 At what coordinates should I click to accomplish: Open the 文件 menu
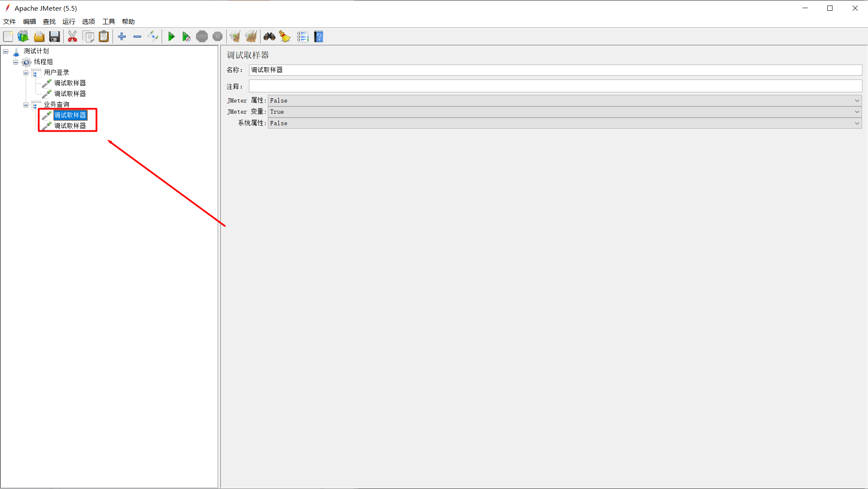click(x=9, y=21)
